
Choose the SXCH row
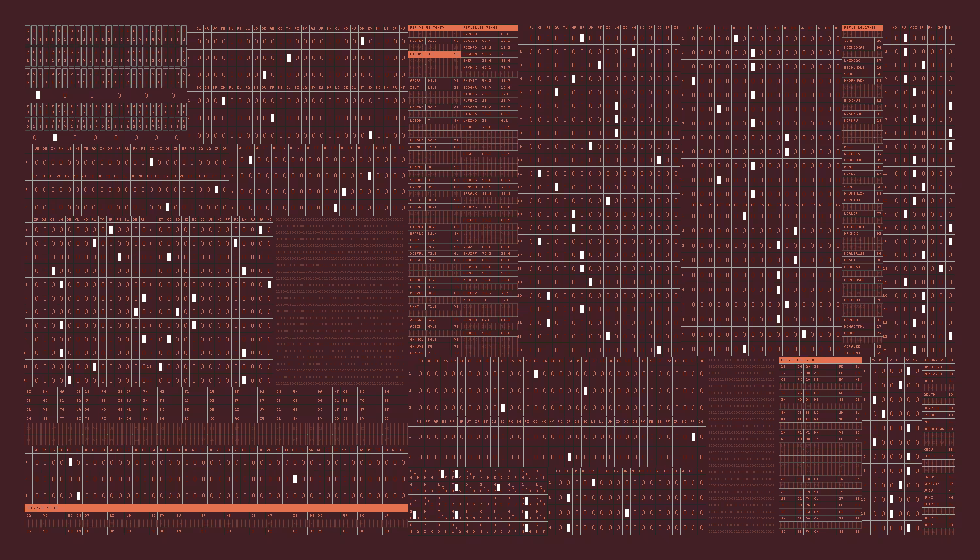pyautogui.click(x=862, y=187)
